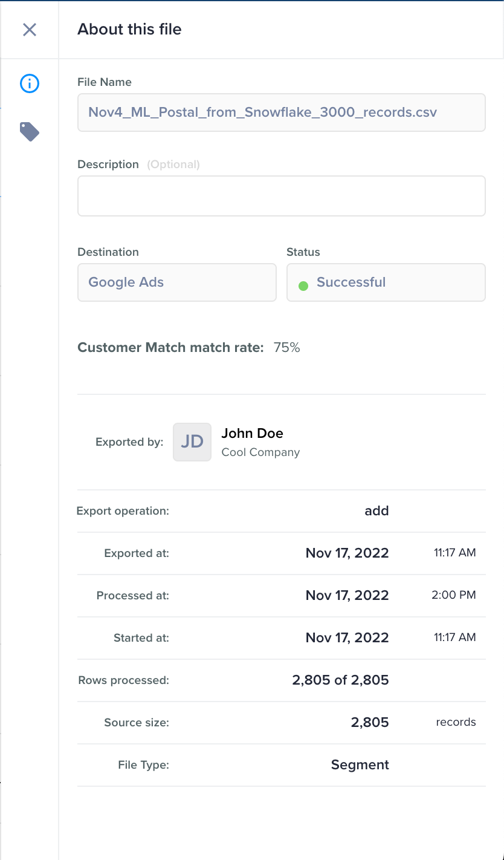
Task: Switch to the tags tab icon
Action: click(x=30, y=131)
